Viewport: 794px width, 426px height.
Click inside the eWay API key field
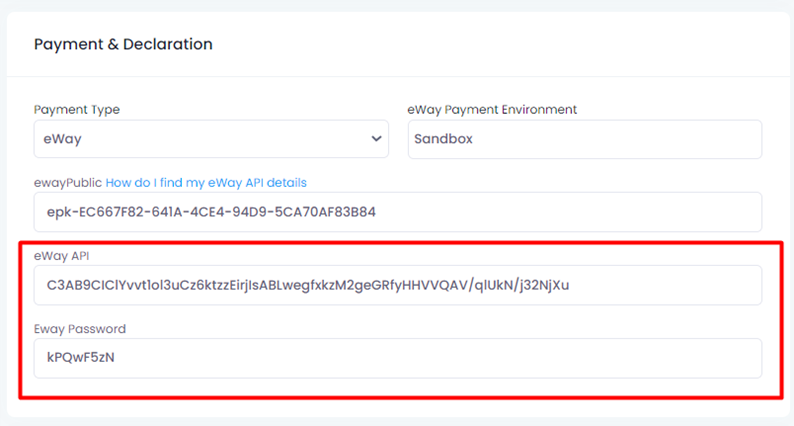click(x=398, y=285)
